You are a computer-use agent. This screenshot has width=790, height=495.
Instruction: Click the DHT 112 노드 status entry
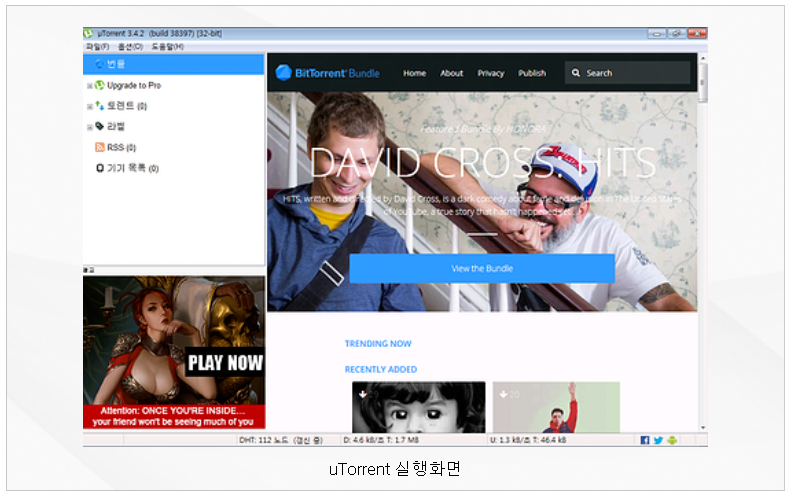[281, 440]
